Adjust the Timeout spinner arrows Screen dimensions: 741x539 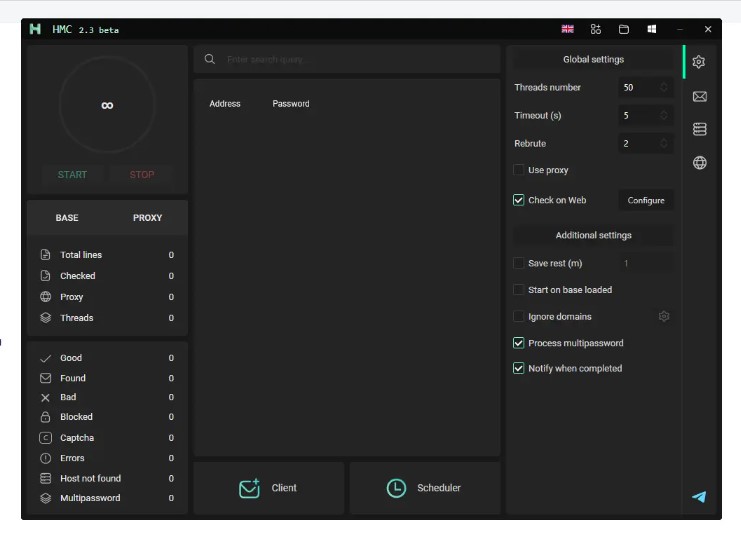point(664,116)
